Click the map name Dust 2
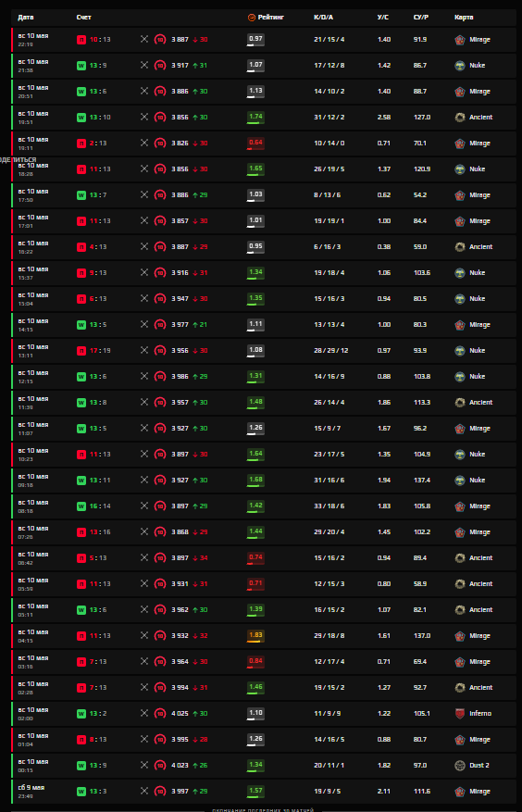This screenshot has height=812, width=522. (x=479, y=766)
